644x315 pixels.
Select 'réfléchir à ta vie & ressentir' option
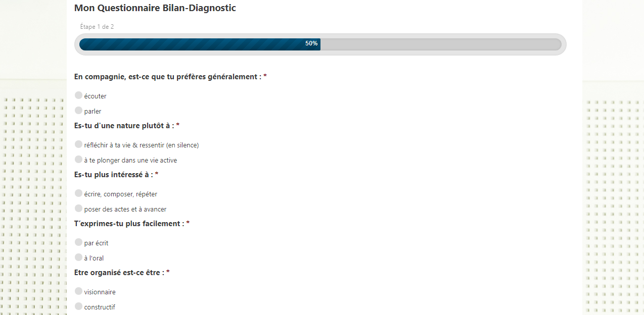pyautogui.click(x=78, y=144)
